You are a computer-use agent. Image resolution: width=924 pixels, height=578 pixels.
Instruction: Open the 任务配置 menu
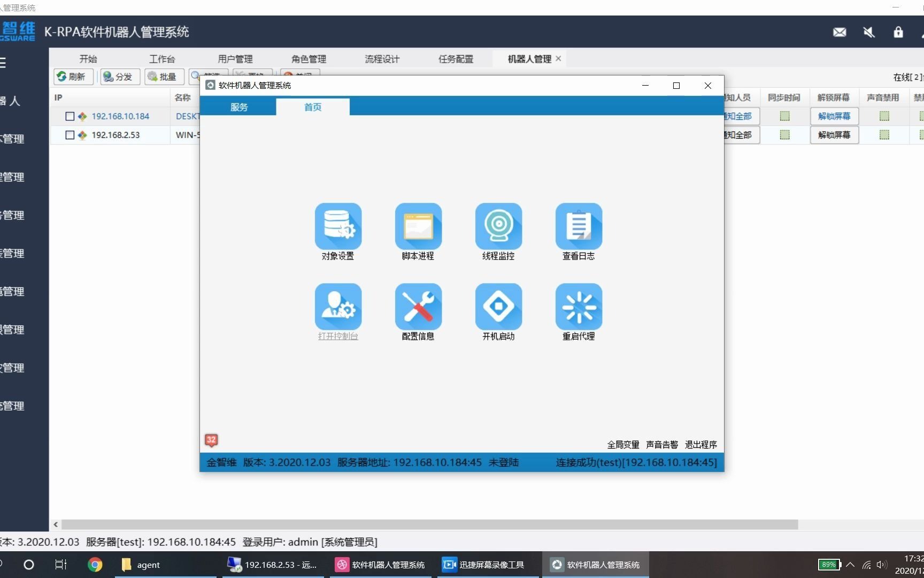click(456, 59)
